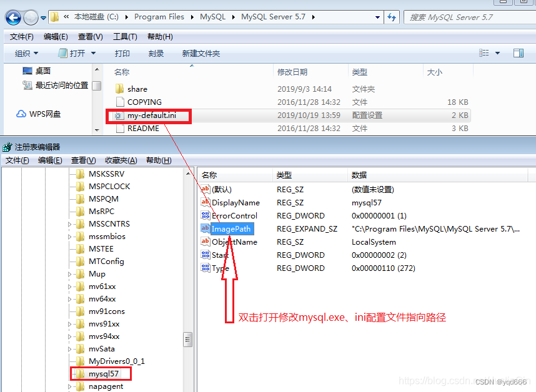
Task: Select the mysql57 registry key
Action: click(102, 373)
